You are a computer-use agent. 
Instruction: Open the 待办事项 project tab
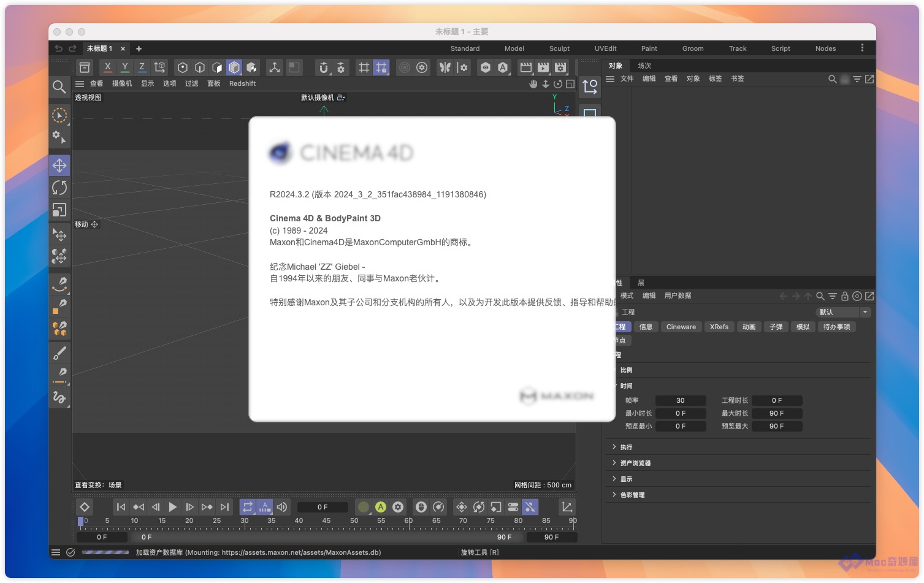(x=836, y=327)
